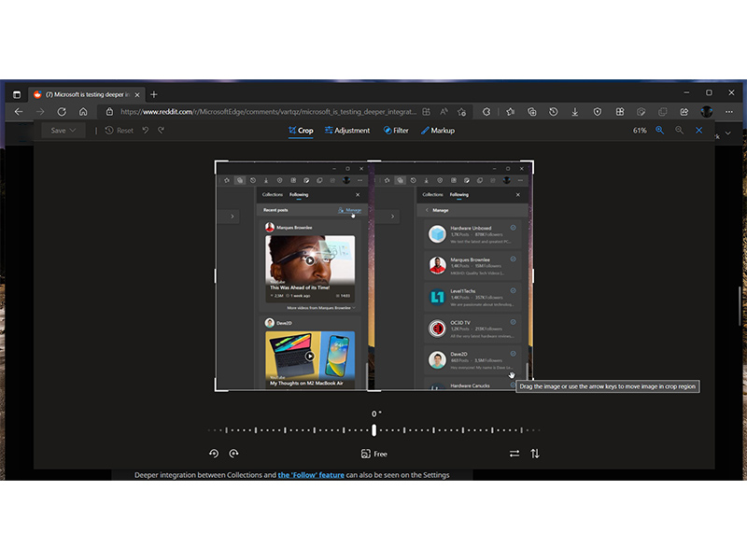Screen dimensions: 747x560
Task: View site information via the lock icon
Action: 109,112
